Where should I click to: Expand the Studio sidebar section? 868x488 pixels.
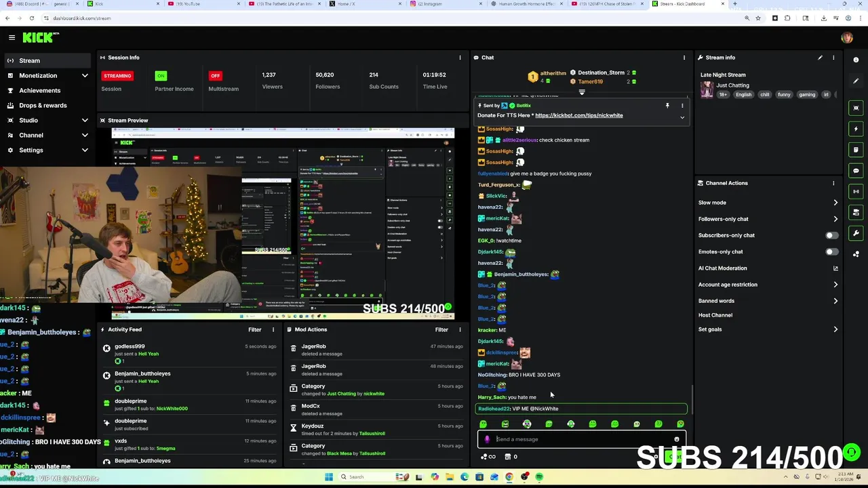coord(46,120)
